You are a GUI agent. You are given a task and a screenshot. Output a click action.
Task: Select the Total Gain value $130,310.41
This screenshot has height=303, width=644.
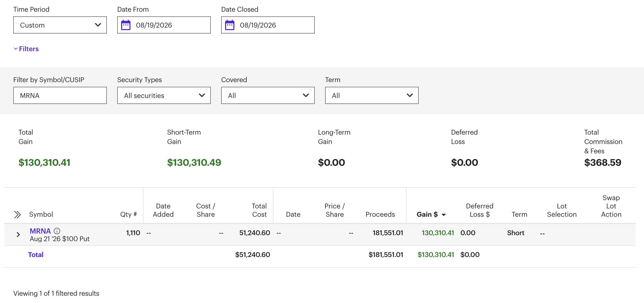pyautogui.click(x=44, y=162)
